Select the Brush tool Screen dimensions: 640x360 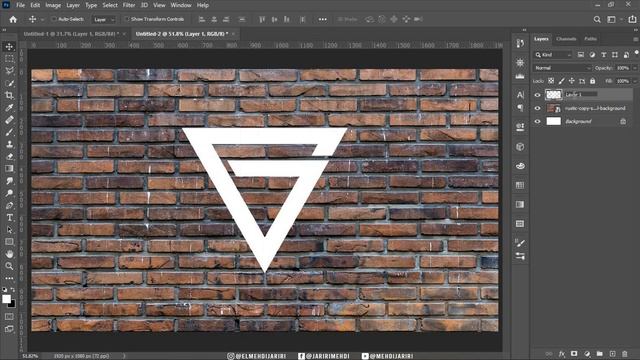coord(9,132)
